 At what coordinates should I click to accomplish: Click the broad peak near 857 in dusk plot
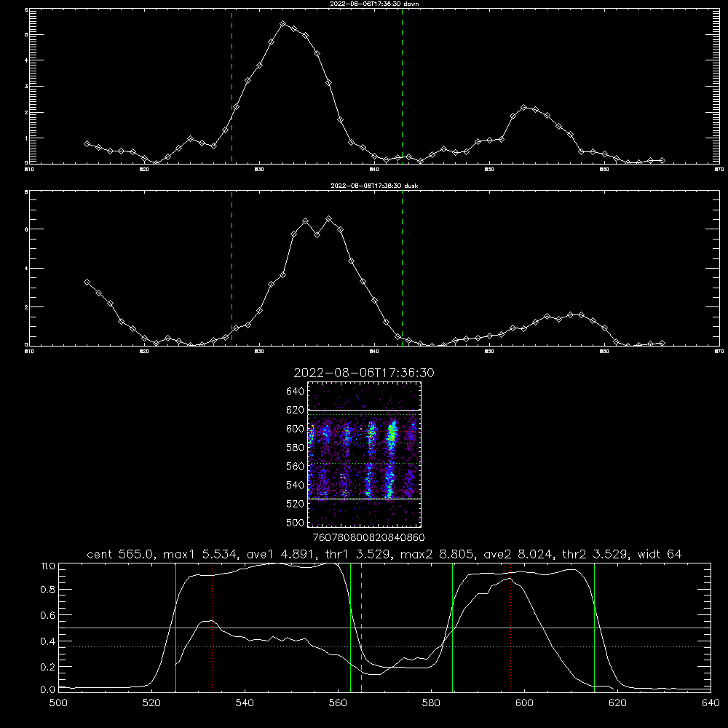click(x=570, y=314)
